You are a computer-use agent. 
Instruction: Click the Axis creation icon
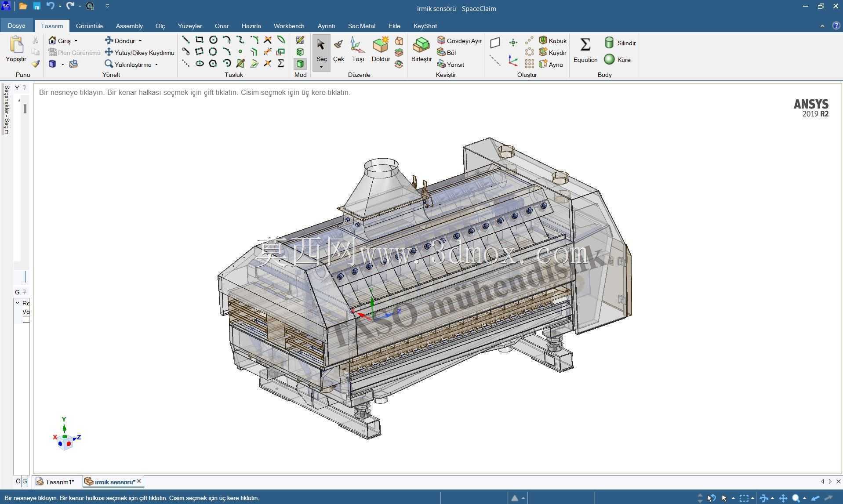coord(495,61)
